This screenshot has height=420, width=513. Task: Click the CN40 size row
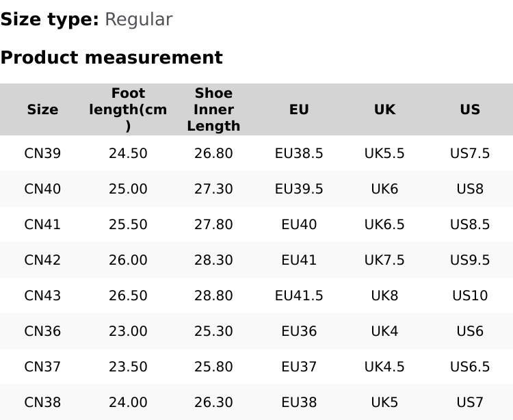tap(42, 189)
